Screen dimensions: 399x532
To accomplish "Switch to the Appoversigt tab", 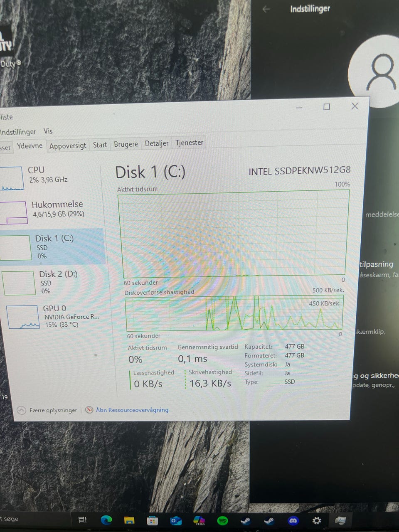I will point(68,145).
